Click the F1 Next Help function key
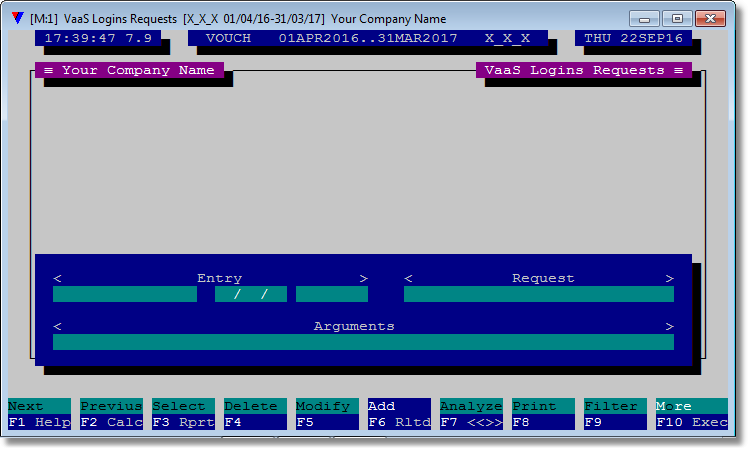Viewport: 748px width, 450px height. click(x=39, y=414)
